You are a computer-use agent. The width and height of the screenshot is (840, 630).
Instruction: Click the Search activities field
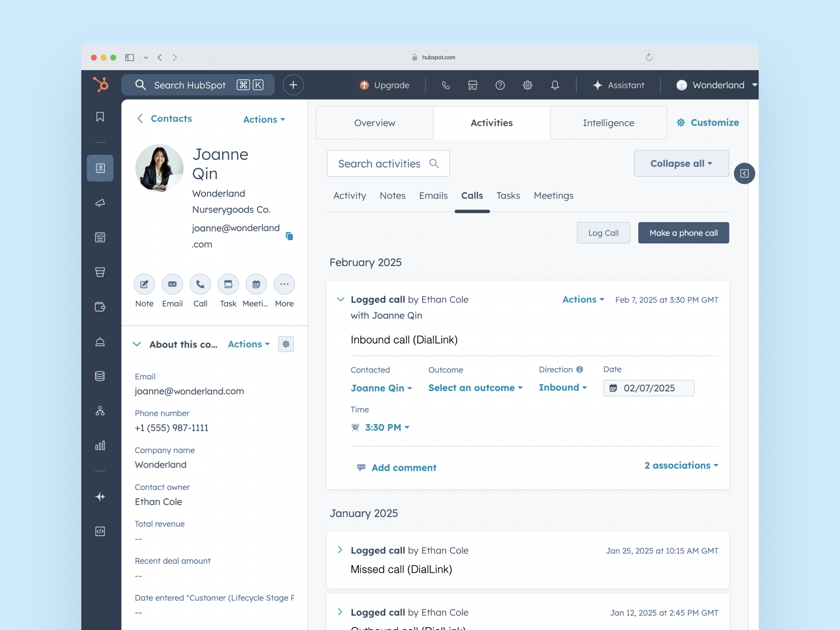pyautogui.click(x=388, y=163)
